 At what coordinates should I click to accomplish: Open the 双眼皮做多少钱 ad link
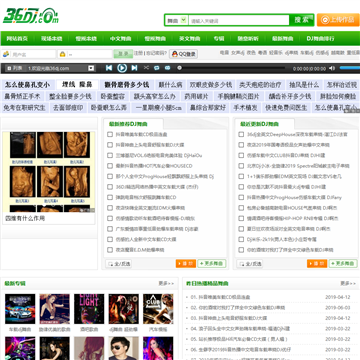point(211,84)
